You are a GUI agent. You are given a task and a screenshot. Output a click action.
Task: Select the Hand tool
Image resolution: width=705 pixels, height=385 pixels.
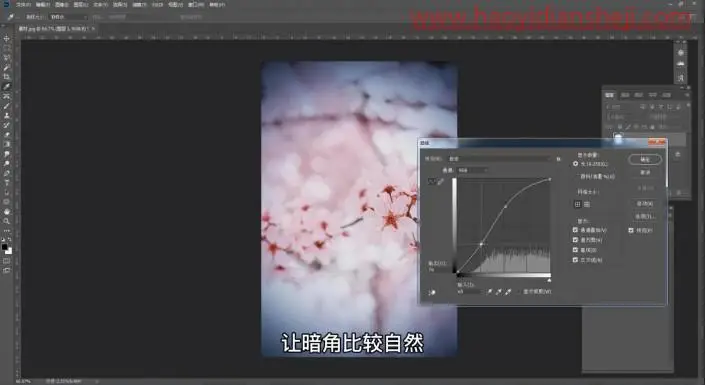point(6,211)
